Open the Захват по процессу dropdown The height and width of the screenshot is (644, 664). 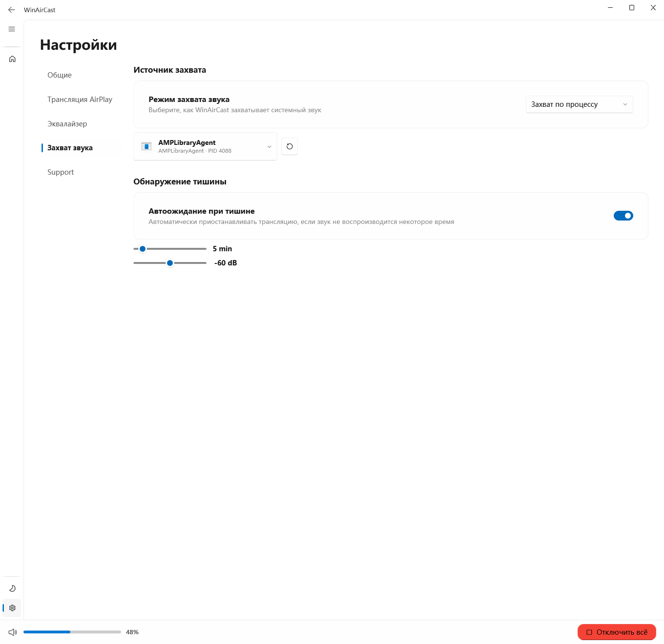click(580, 104)
